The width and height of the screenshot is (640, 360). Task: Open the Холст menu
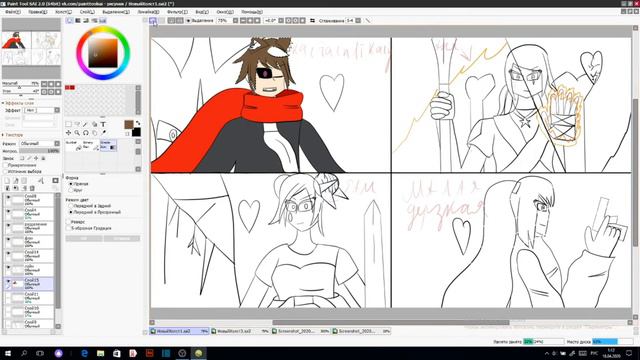pos(63,12)
